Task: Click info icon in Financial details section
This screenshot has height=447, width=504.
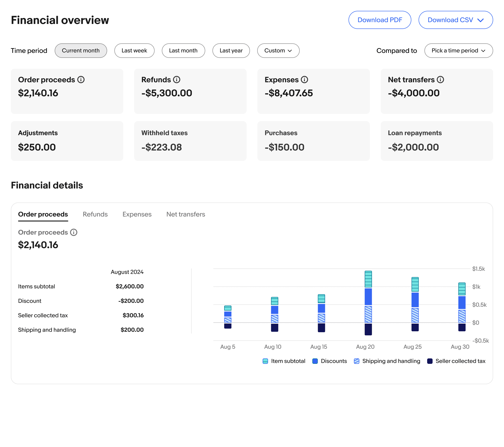Action: tap(74, 232)
